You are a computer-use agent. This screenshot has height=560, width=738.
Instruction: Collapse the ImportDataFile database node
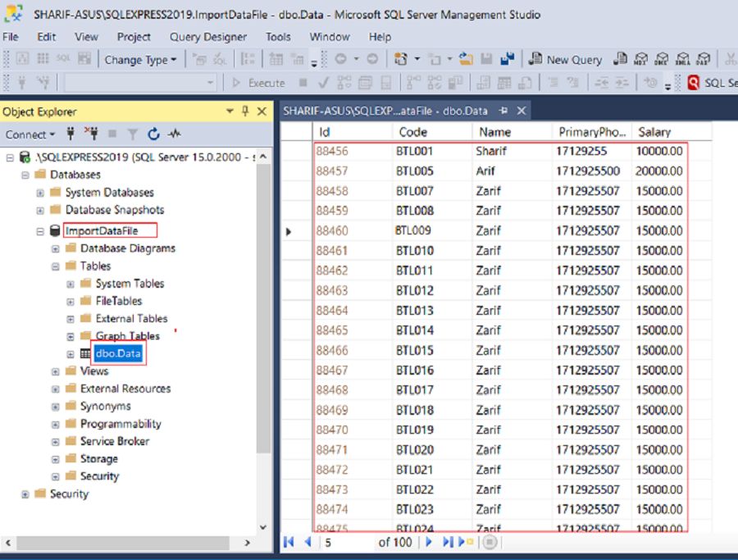tap(40, 231)
